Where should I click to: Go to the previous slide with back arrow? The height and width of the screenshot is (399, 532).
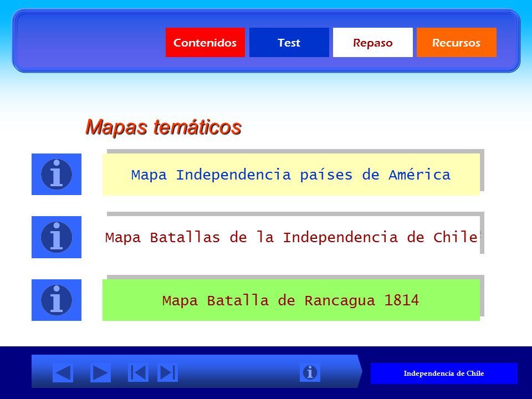pyautogui.click(x=63, y=373)
